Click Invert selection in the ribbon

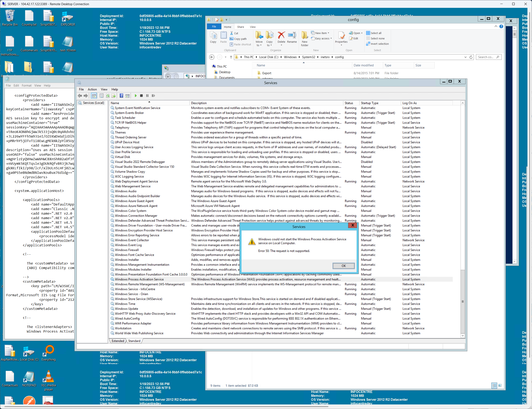[377, 44]
